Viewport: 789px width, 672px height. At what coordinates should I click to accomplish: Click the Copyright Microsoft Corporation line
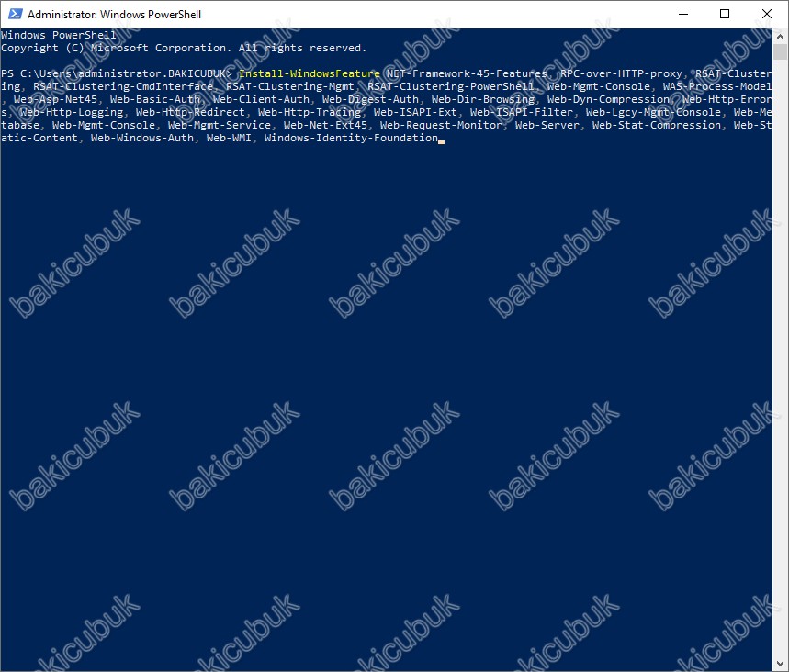[184, 48]
